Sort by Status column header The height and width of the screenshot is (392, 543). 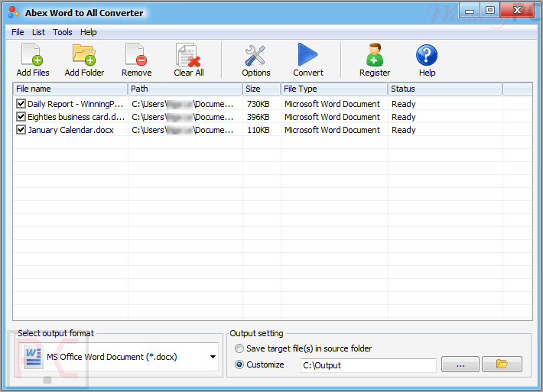pyautogui.click(x=445, y=89)
